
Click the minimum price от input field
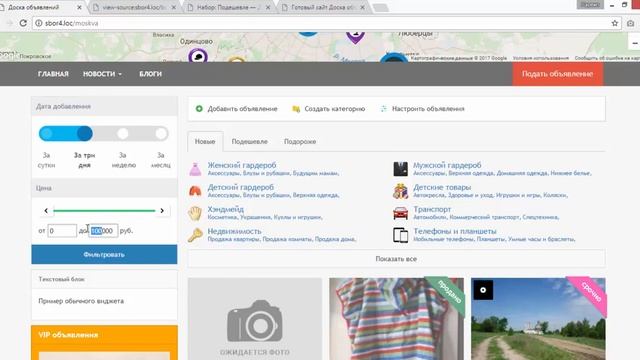click(x=62, y=231)
